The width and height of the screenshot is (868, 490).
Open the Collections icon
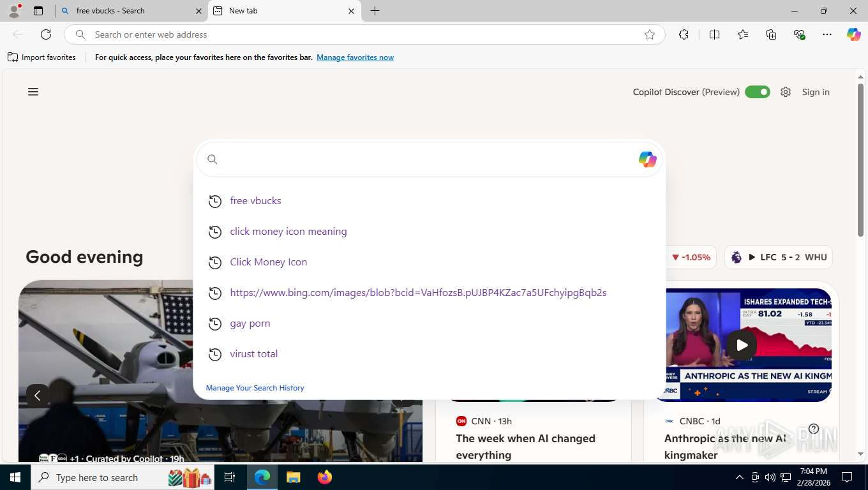coord(771,34)
